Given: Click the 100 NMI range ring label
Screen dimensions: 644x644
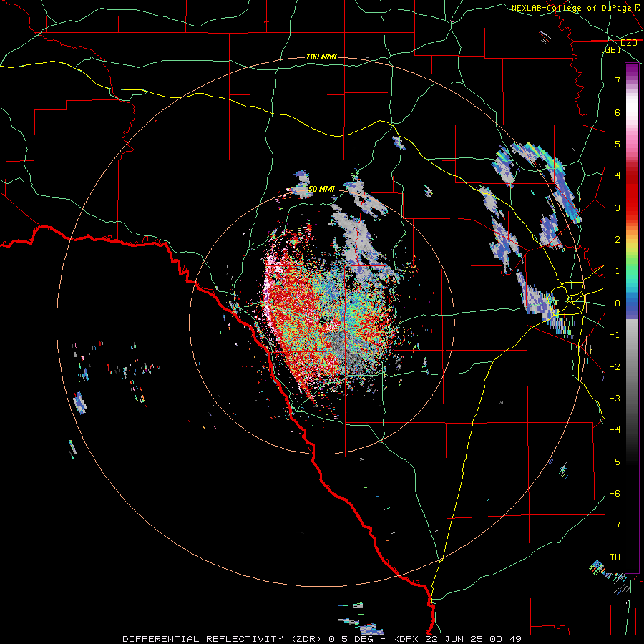Looking at the screenshot, I should [321, 57].
